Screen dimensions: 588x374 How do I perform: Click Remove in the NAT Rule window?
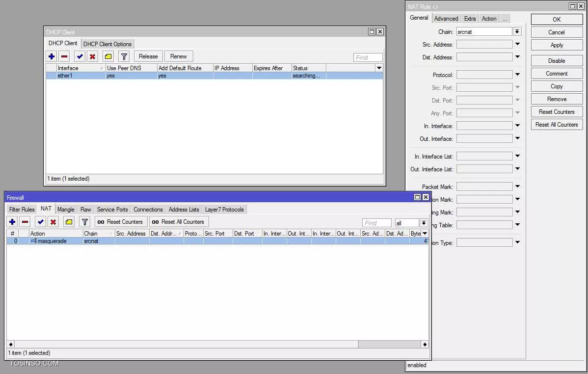click(x=557, y=99)
